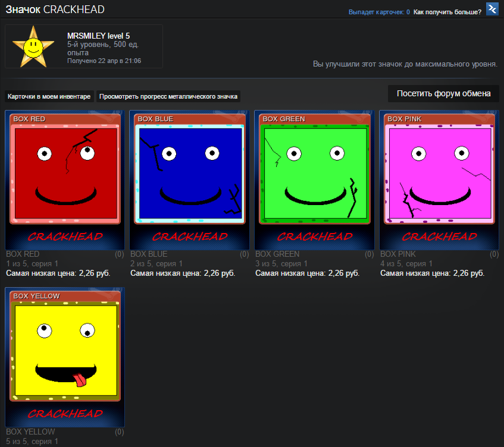Click 'BOX GREEN' caption below the card
Image resolution: width=504 pixels, height=447 pixels.
(277, 254)
